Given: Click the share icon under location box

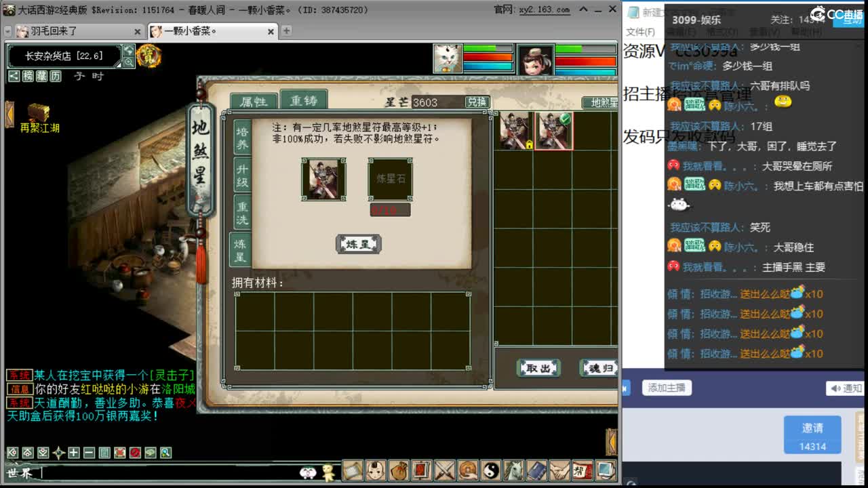Looking at the screenshot, I should click(x=14, y=77).
